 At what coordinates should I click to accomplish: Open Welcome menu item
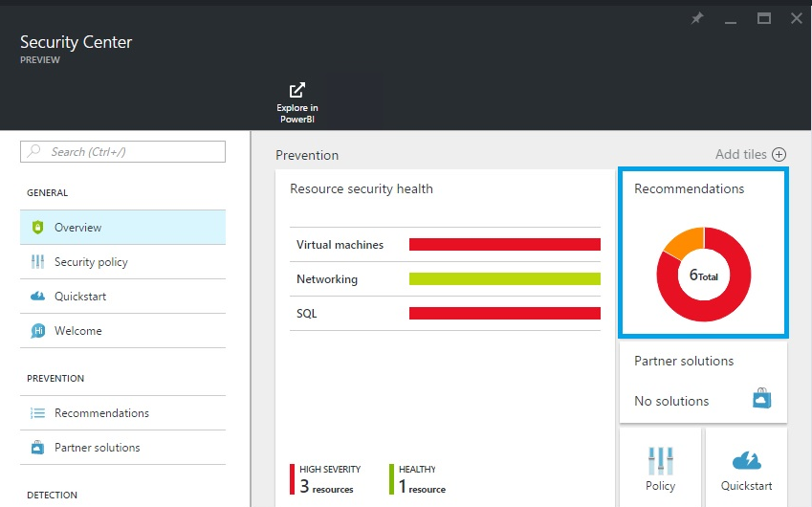[x=78, y=331]
